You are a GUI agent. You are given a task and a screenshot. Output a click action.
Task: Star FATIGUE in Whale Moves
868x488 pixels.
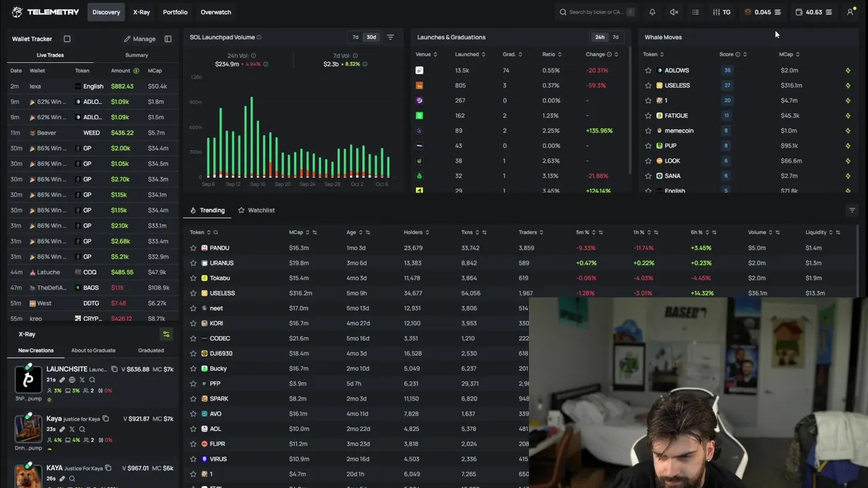(x=648, y=116)
